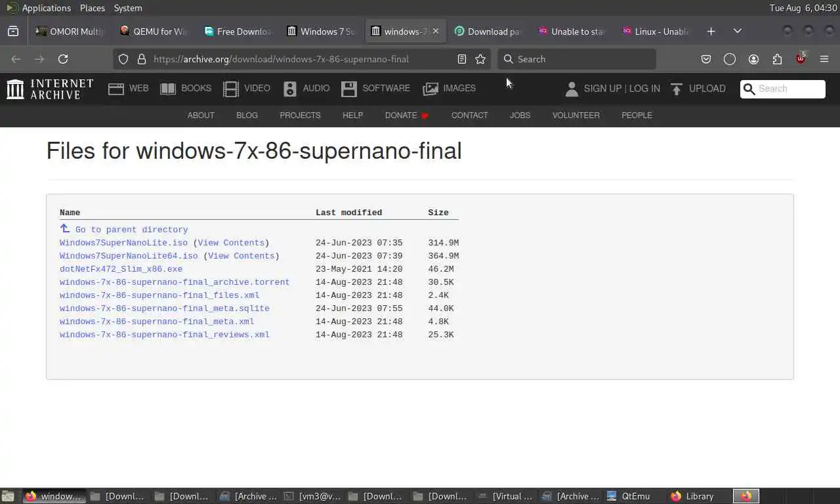Open the Pocket save icon
This screenshot has width=840, height=504.
[x=706, y=59]
